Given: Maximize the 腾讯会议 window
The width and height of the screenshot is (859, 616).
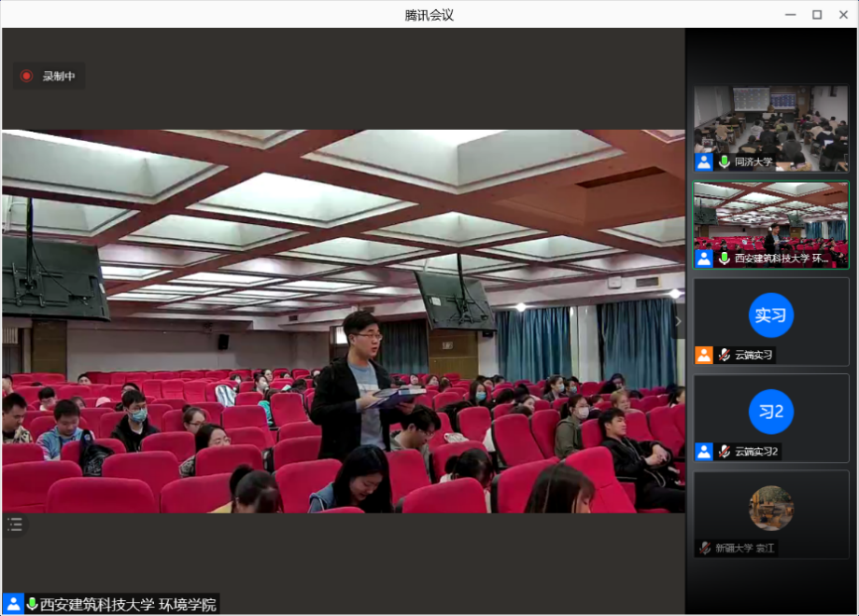Looking at the screenshot, I should 817,14.
